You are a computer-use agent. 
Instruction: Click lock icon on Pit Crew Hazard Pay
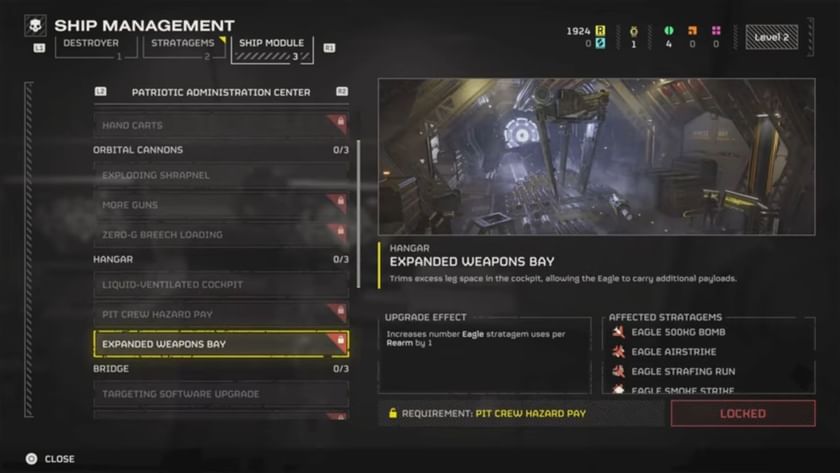coord(340,310)
